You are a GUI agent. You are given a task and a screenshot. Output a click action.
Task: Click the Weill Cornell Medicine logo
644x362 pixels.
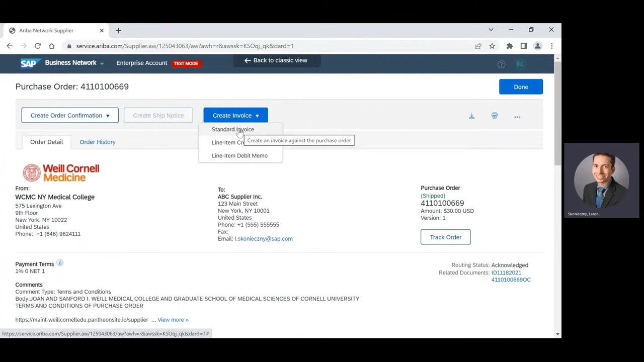[61, 172]
